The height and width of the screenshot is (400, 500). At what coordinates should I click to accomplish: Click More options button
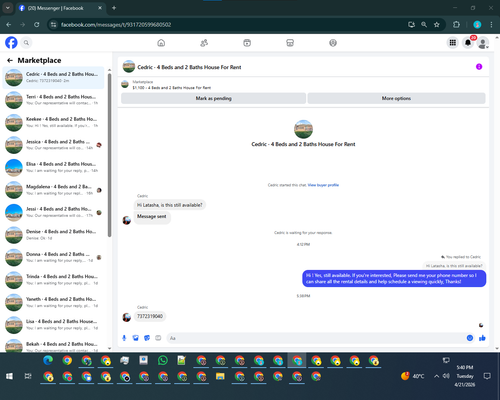(396, 98)
